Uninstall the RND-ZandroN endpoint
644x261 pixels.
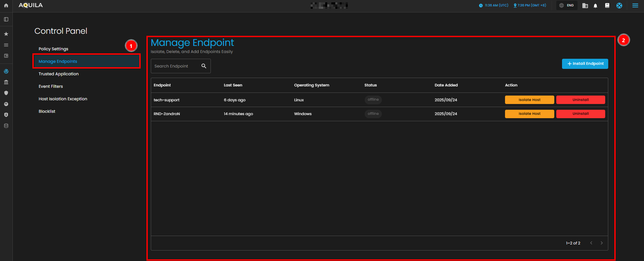pyautogui.click(x=580, y=114)
